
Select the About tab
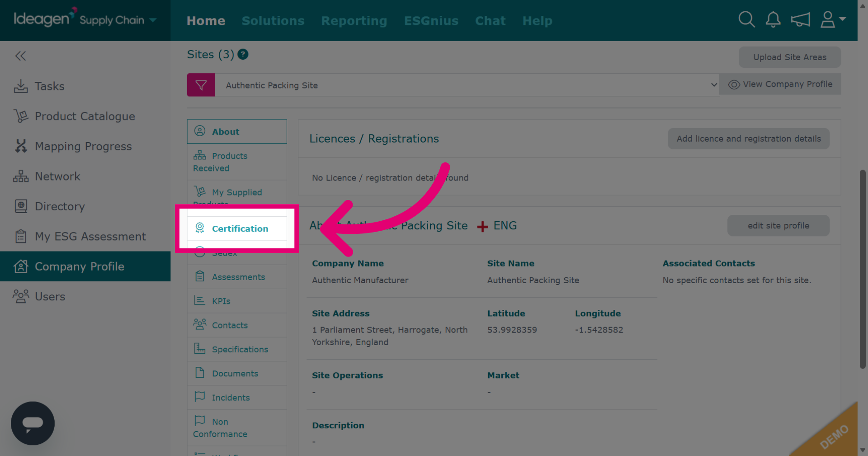point(237,132)
